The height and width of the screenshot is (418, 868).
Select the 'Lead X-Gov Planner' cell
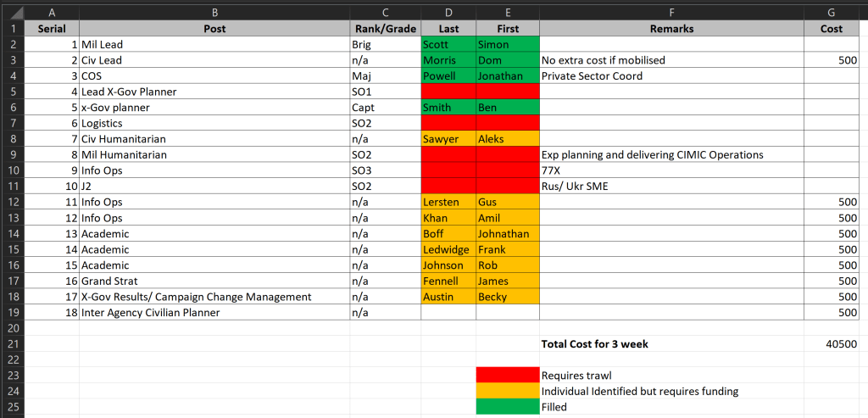(214, 92)
